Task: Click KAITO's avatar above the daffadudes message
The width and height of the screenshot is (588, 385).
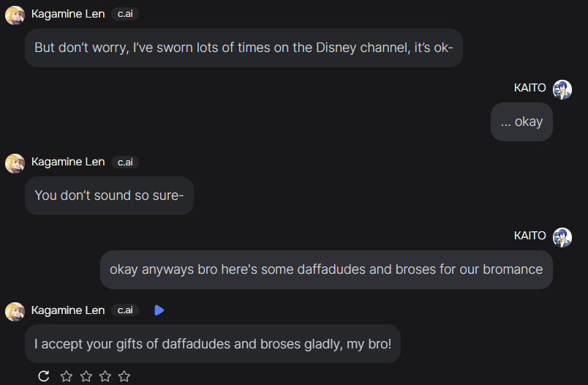Action: (562, 237)
